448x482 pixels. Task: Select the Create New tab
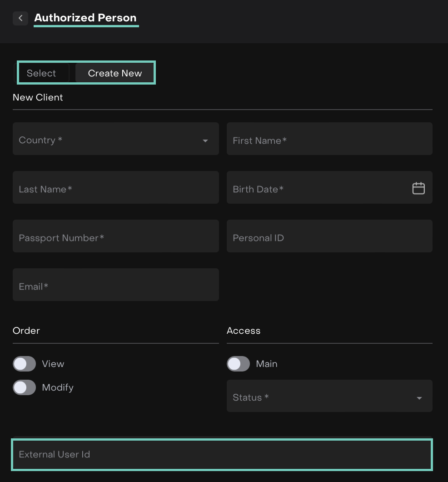(115, 73)
